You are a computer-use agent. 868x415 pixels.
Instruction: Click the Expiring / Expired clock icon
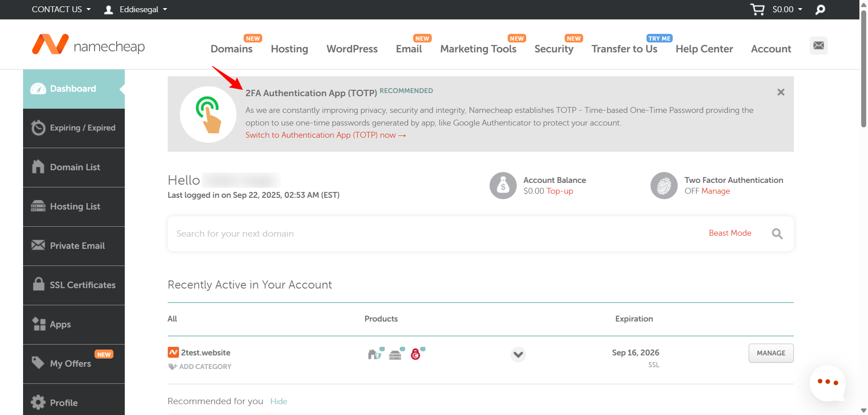(38, 128)
